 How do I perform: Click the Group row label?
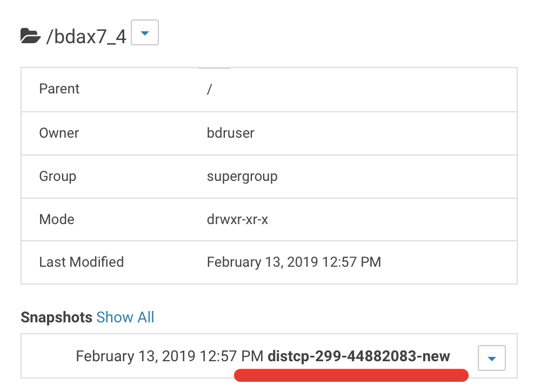coord(58,176)
